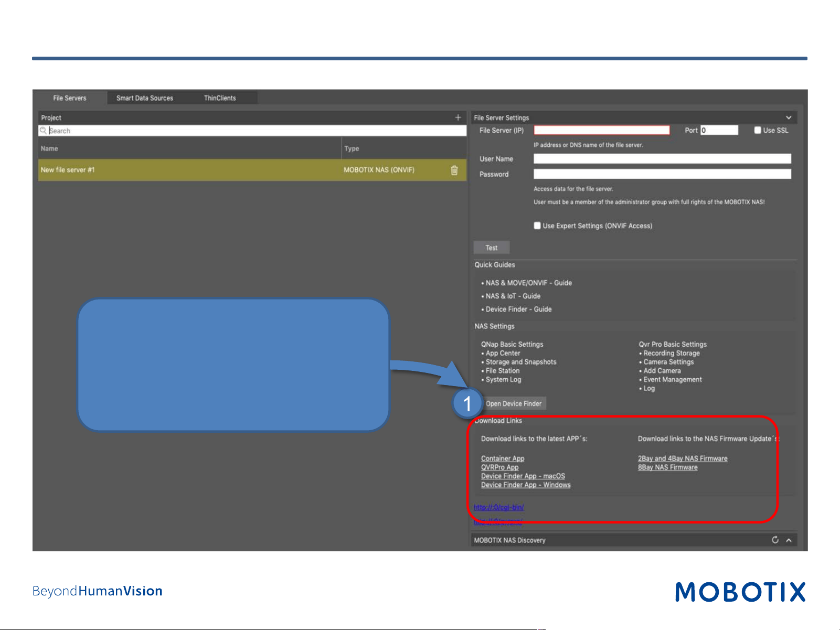Click the Test button
The height and width of the screenshot is (630, 840).
click(492, 248)
